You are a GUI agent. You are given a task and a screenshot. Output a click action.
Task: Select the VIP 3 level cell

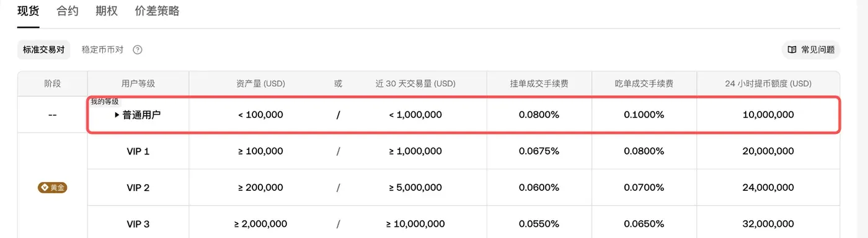pos(138,224)
